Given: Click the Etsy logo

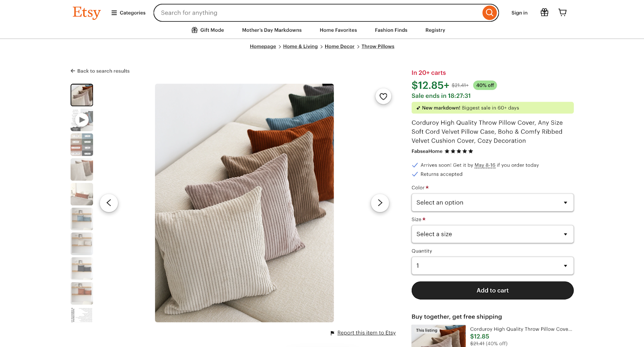Looking at the screenshot, I should point(86,12).
